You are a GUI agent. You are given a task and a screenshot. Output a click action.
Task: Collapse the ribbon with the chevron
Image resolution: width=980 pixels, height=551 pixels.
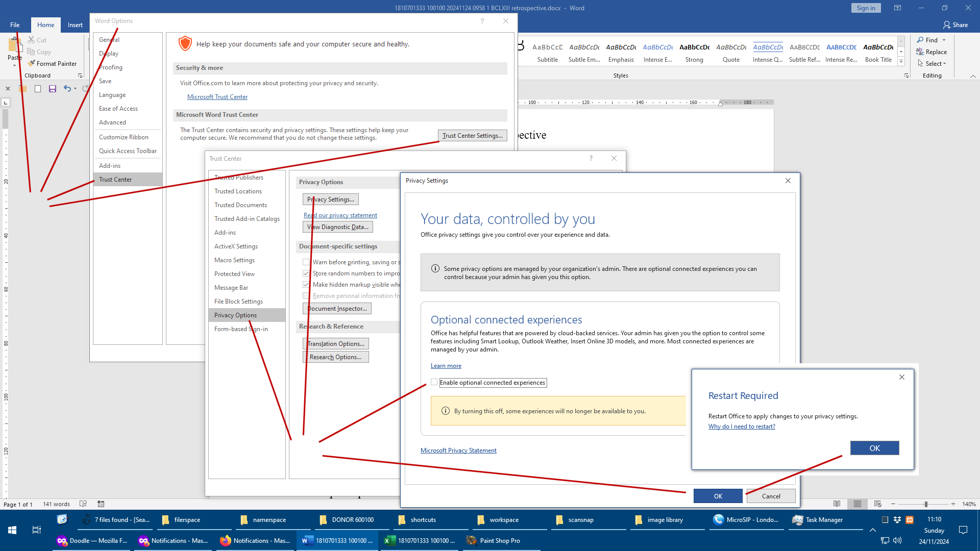click(973, 76)
